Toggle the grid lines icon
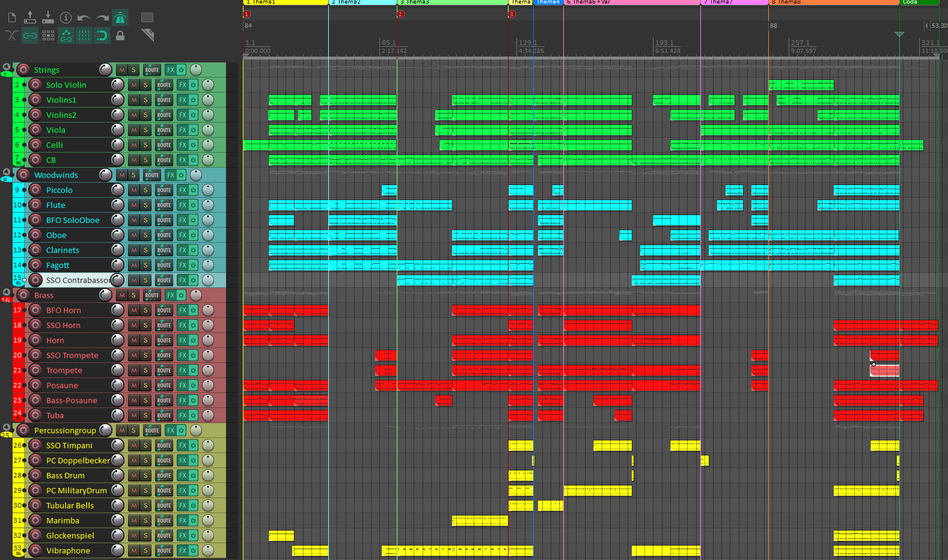This screenshot has width=948, height=560. tap(84, 36)
